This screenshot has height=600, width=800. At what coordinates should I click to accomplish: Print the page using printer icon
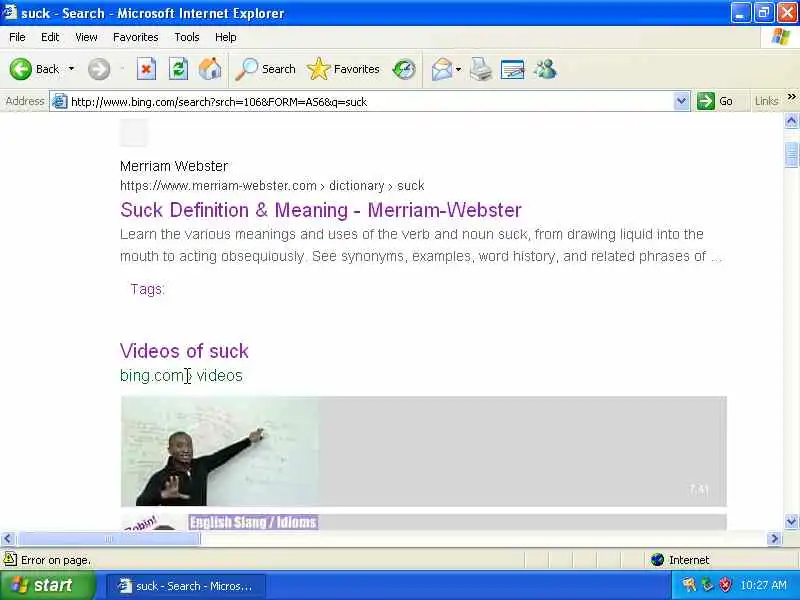480,69
